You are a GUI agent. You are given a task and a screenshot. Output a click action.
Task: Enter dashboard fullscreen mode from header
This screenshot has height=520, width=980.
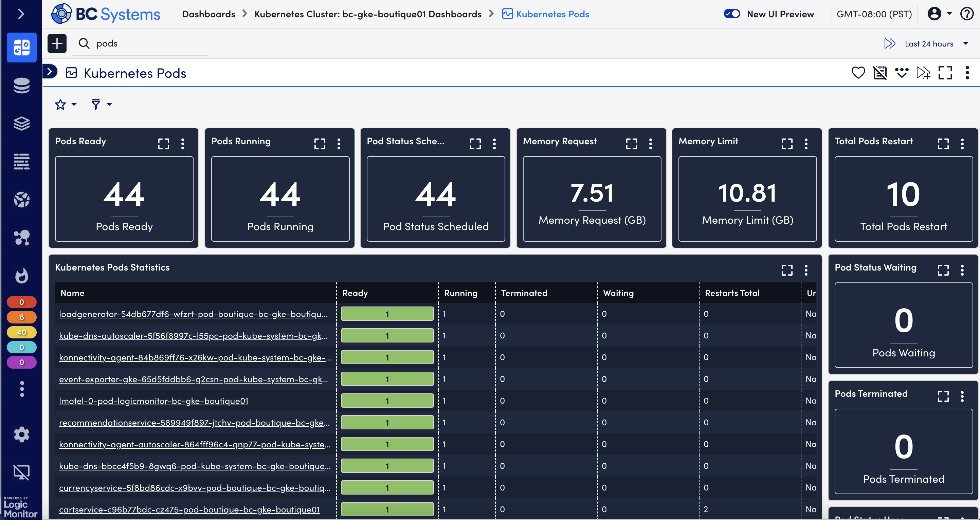pyautogui.click(x=945, y=73)
